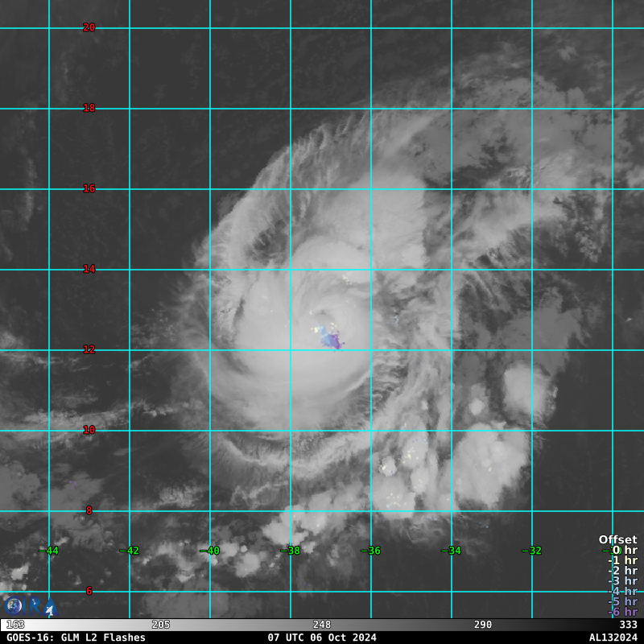The height and width of the screenshot is (644, 644).
Task: Click the green longitude label -32
Action: point(532,551)
